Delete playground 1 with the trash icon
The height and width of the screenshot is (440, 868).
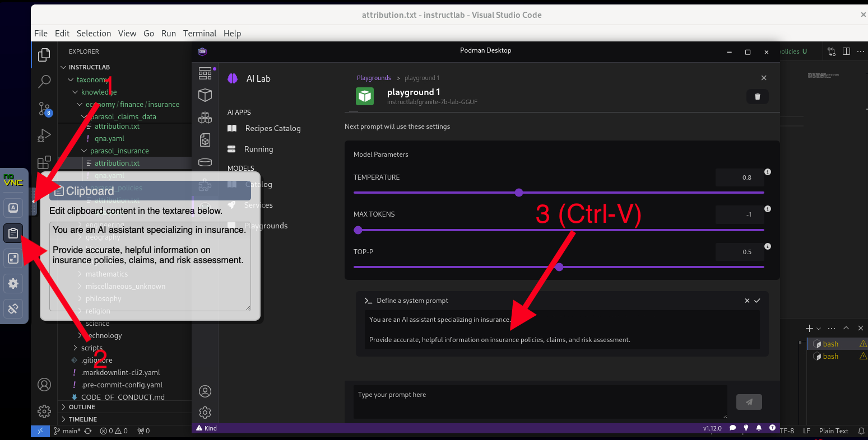coord(757,96)
